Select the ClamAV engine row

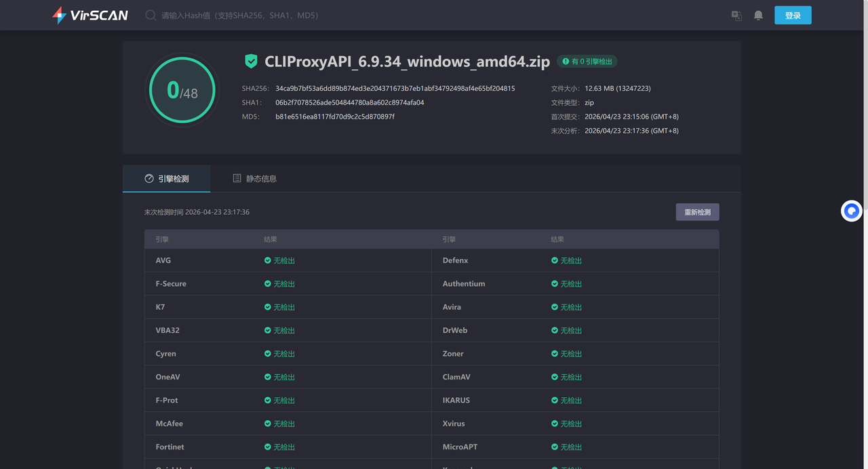click(575, 377)
